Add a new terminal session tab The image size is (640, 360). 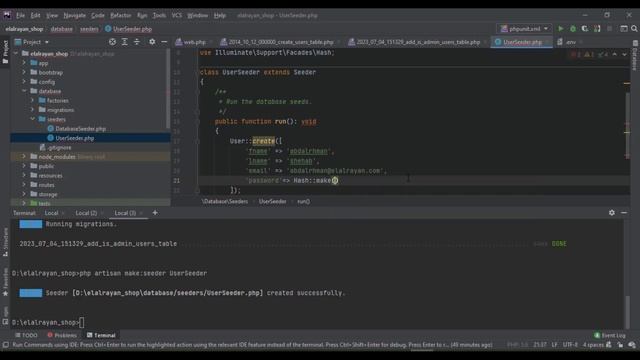coord(155,213)
